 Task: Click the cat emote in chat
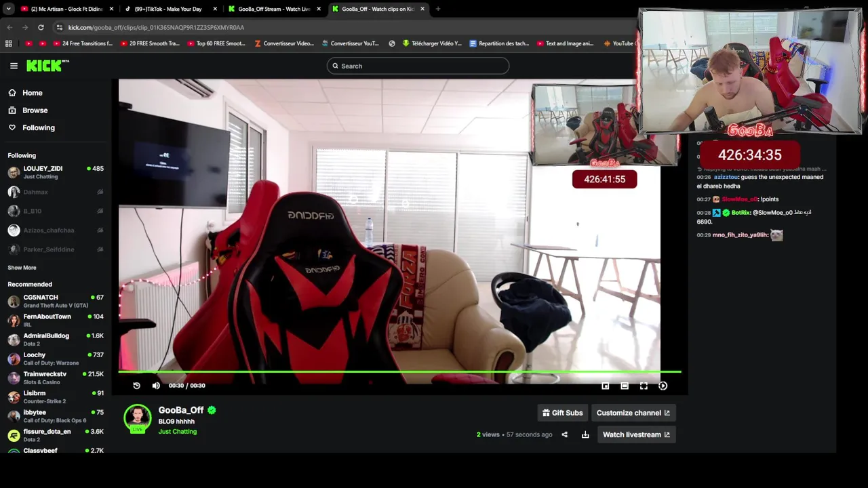point(776,235)
